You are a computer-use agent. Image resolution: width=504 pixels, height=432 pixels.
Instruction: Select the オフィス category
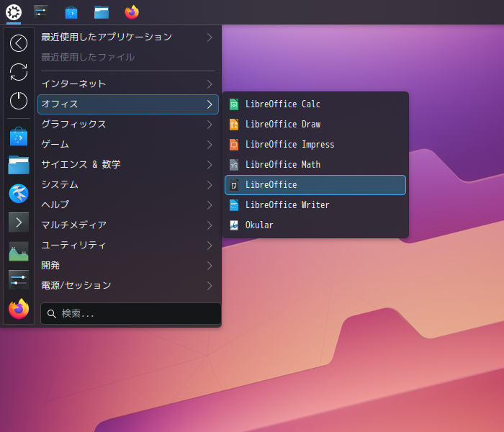coord(128,104)
